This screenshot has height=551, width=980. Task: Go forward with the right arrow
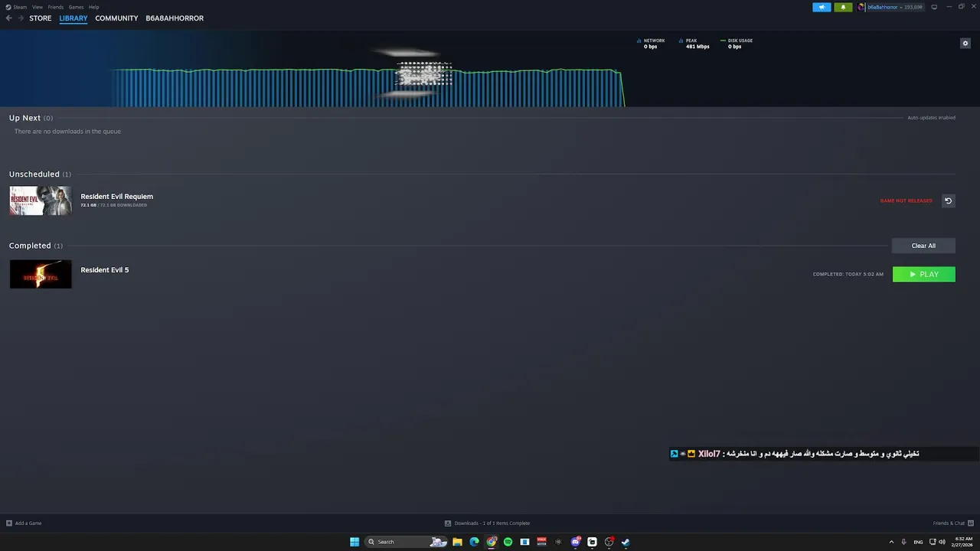(21, 18)
